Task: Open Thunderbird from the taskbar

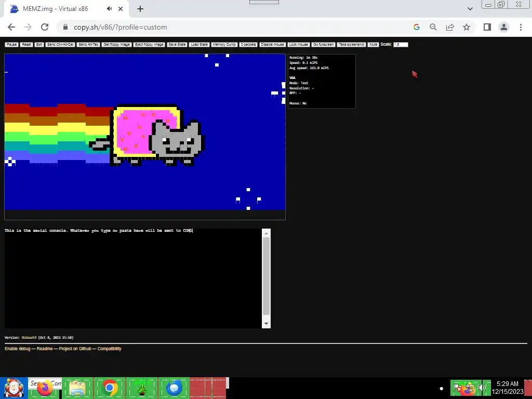Action: click(174, 388)
